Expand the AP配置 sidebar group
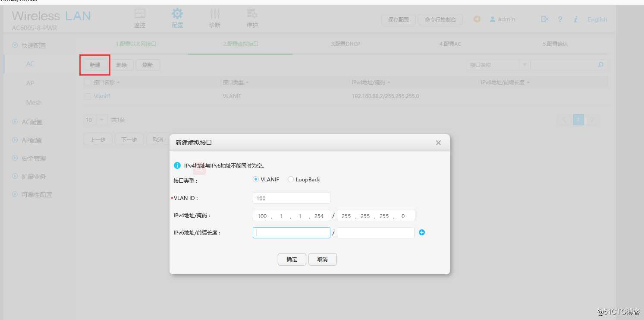 click(x=15, y=140)
